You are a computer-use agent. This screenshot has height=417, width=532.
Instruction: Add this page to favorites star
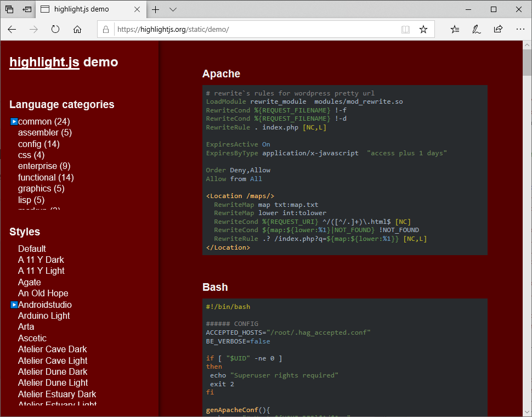coord(423,30)
